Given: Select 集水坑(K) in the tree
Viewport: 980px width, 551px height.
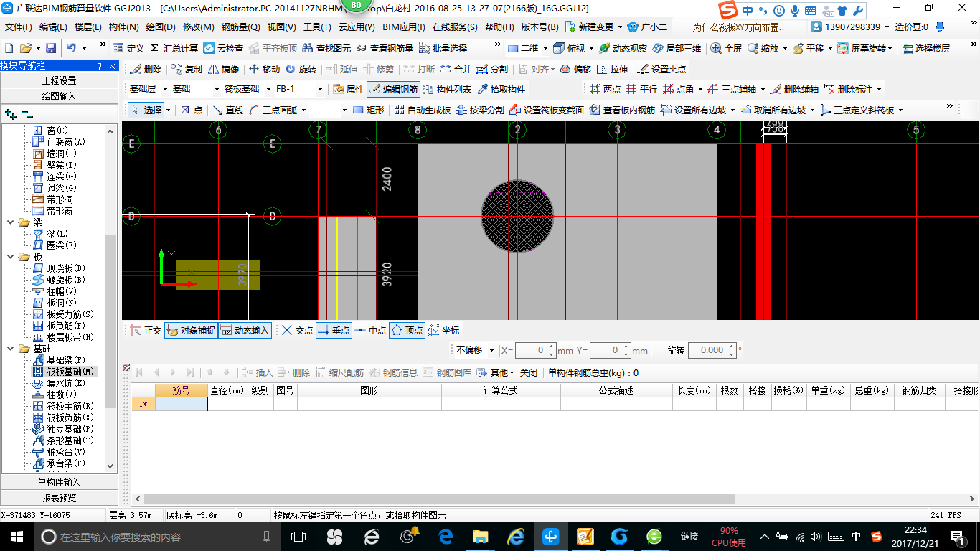Looking at the screenshot, I should (x=65, y=383).
